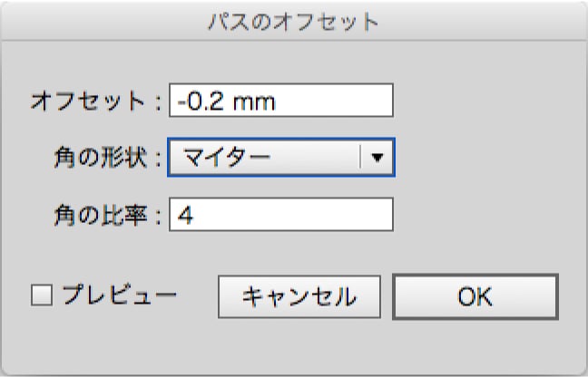Open the 角の形状 dropdown menu

(280, 157)
